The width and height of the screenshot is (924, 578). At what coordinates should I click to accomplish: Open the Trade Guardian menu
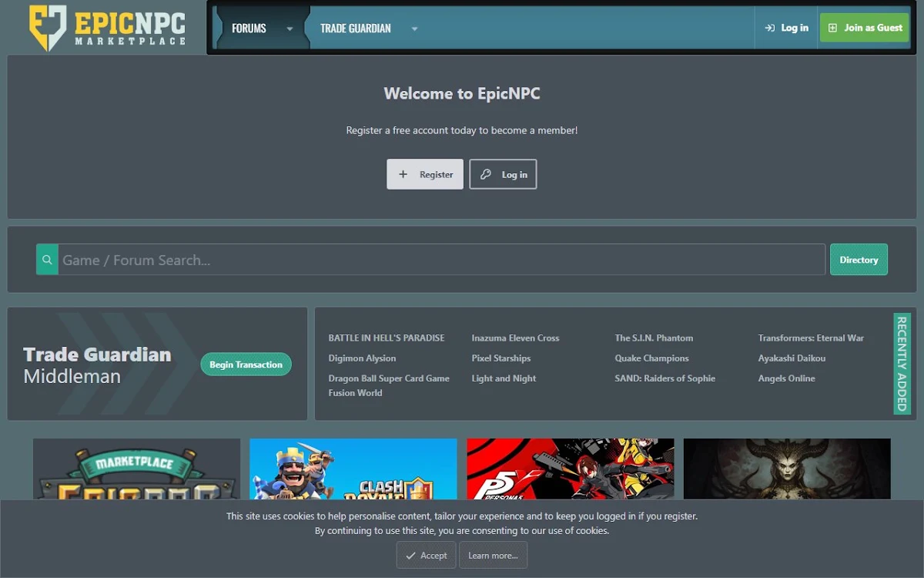pyautogui.click(x=356, y=28)
